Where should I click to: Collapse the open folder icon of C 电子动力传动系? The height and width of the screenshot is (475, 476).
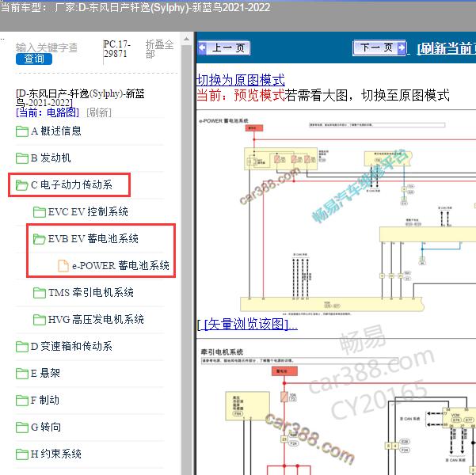(22, 185)
